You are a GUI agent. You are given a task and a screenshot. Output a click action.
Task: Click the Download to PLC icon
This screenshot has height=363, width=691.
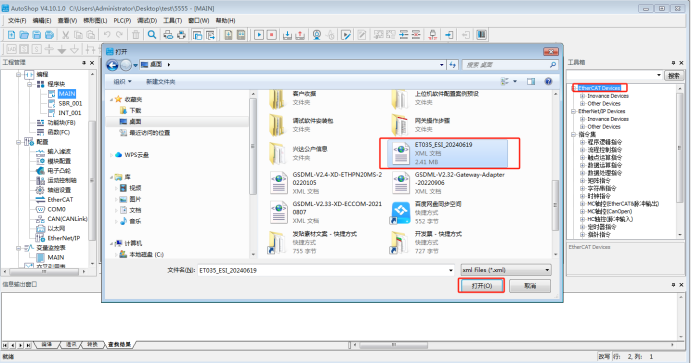(x=287, y=35)
